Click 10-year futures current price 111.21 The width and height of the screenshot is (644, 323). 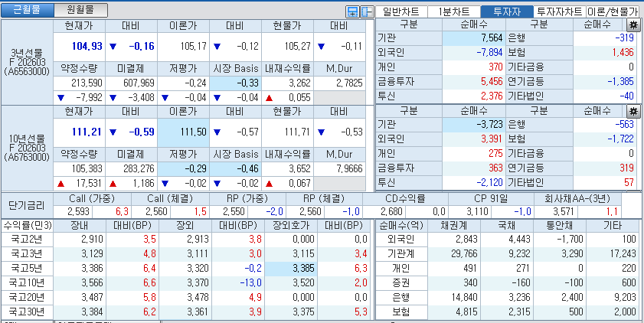point(87,132)
